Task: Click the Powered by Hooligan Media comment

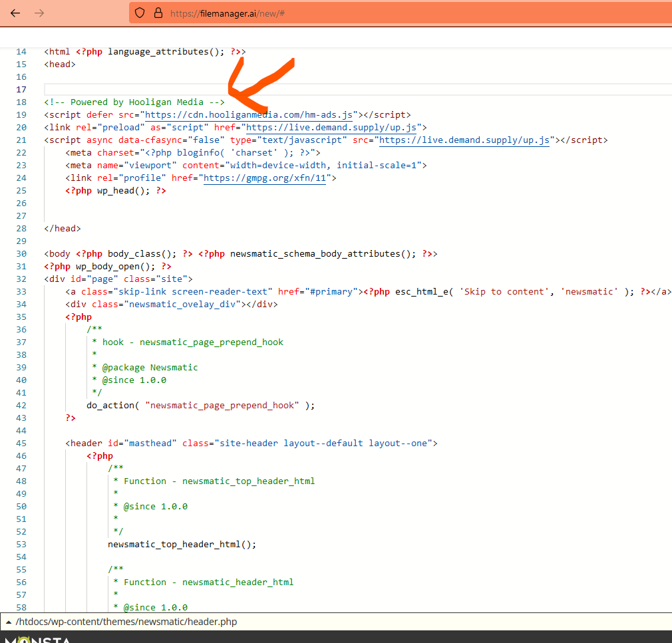Action: click(x=134, y=102)
